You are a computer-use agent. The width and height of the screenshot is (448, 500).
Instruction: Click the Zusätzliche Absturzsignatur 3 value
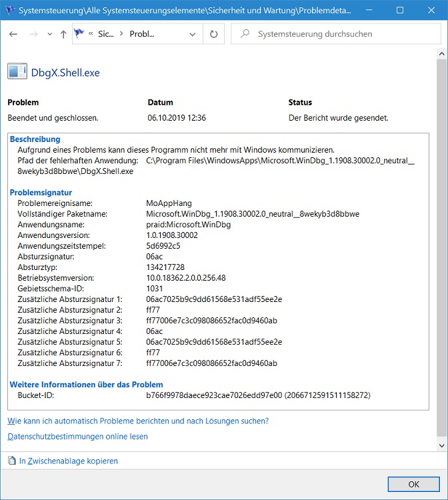tap(211, 321)
